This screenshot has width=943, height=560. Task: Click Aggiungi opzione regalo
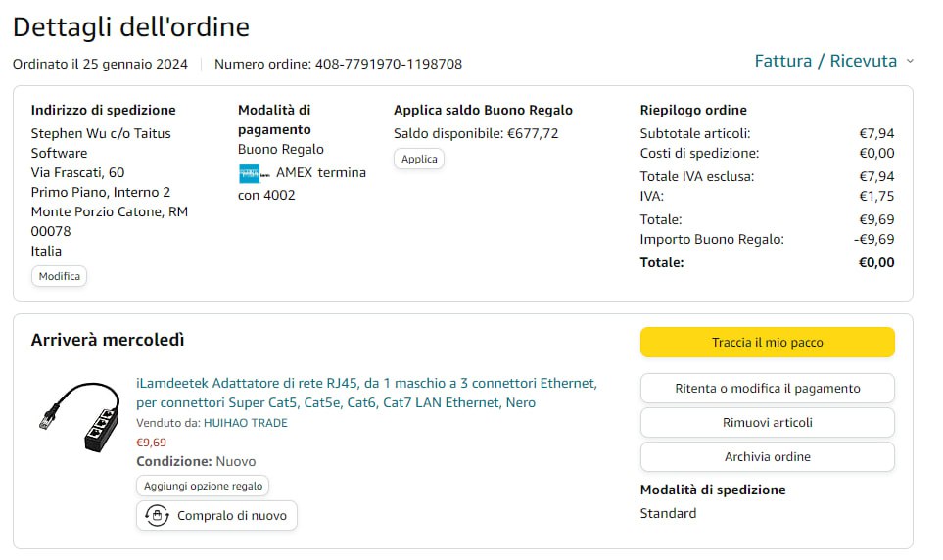pyautogui.click(x=202, y=486)
